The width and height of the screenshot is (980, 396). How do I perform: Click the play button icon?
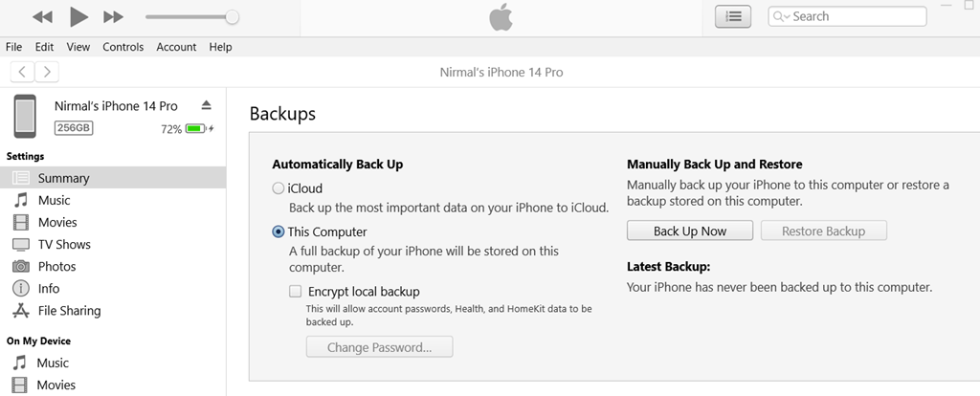pyautogui.click(x=78, y=17)
